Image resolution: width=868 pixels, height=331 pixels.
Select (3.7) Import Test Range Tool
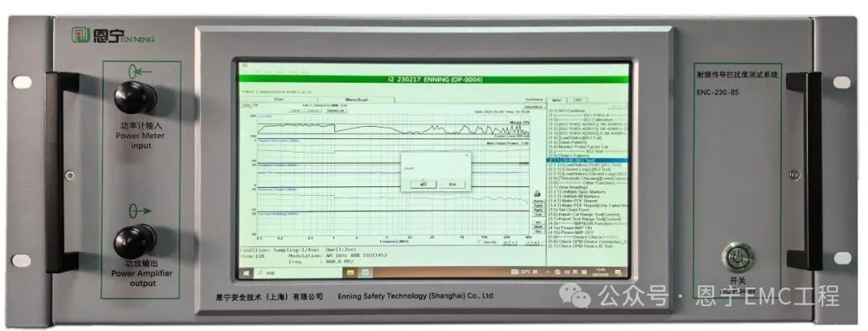point(584,219)
